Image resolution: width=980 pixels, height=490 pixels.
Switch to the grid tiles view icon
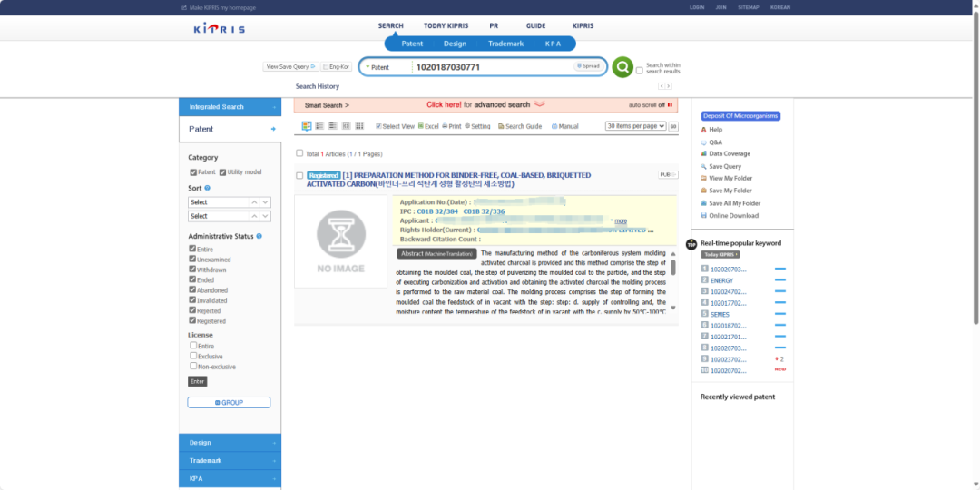359,126
